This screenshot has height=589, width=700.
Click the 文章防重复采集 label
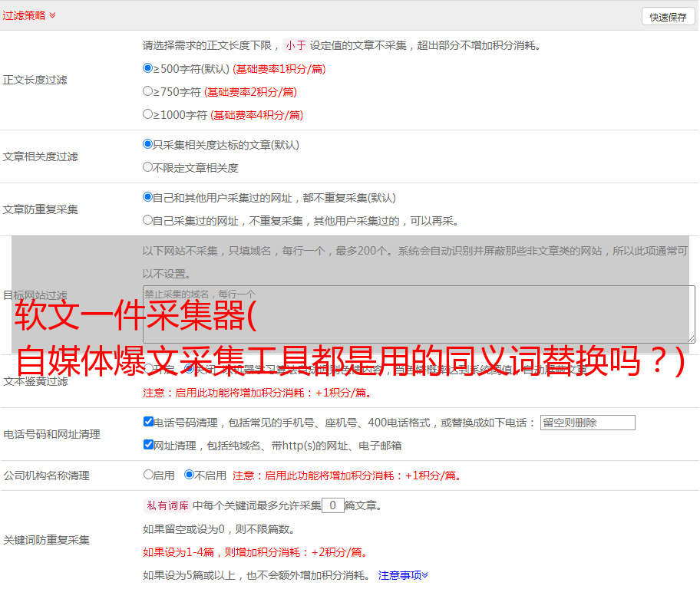tap(40, 209)
